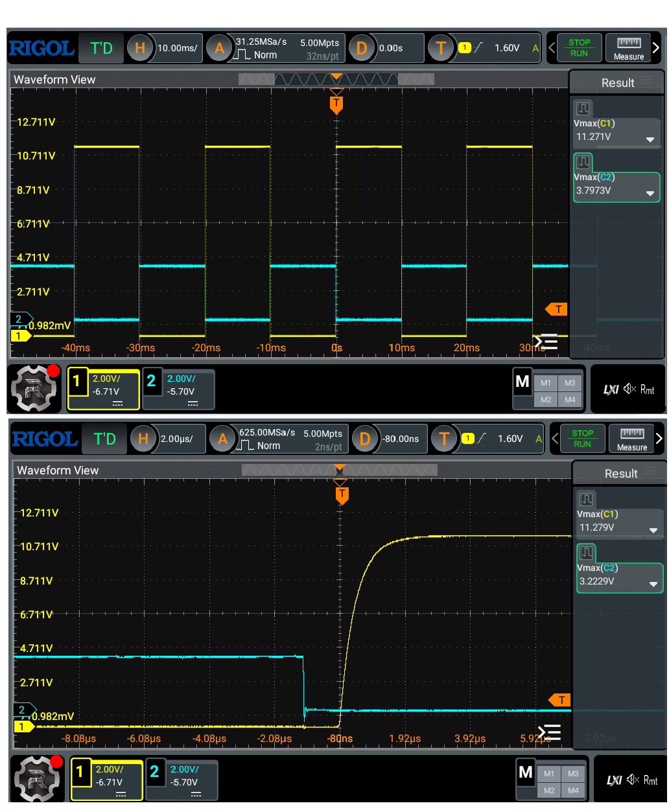Select M4 math tab in top scope
This screenshot has height=812, width=669.
coord(570,400)
